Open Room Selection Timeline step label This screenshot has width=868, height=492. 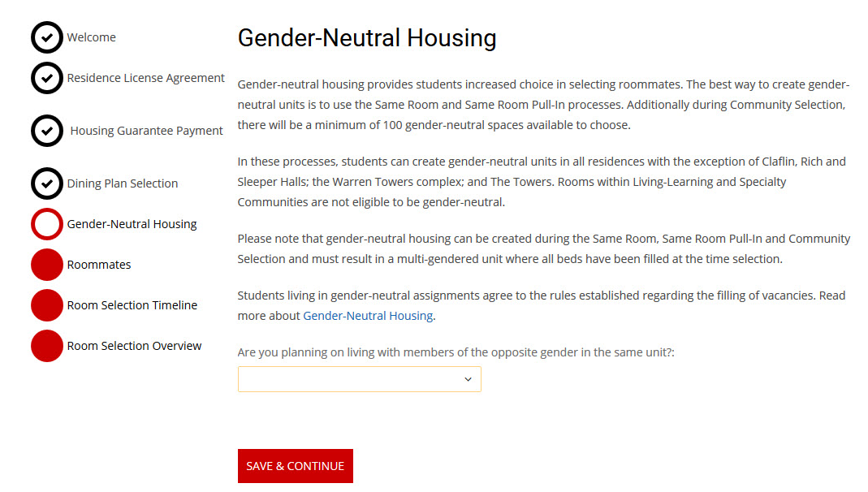pyautogui.click(x=132, y=305)
